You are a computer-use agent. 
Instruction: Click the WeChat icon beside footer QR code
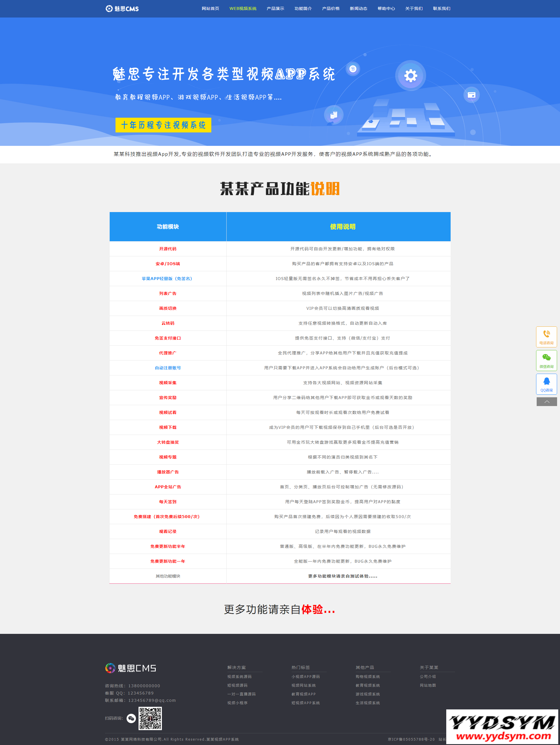click(131, 718)
